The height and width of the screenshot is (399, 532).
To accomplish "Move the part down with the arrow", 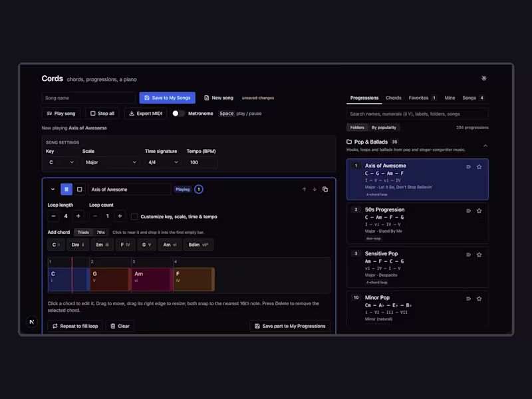I will 315,190.
